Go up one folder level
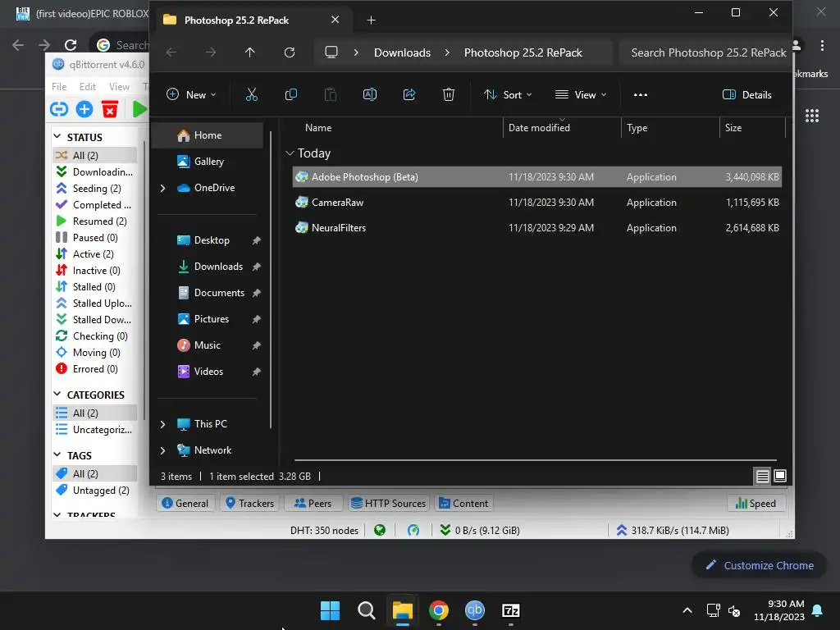 [x=249, y=52]
